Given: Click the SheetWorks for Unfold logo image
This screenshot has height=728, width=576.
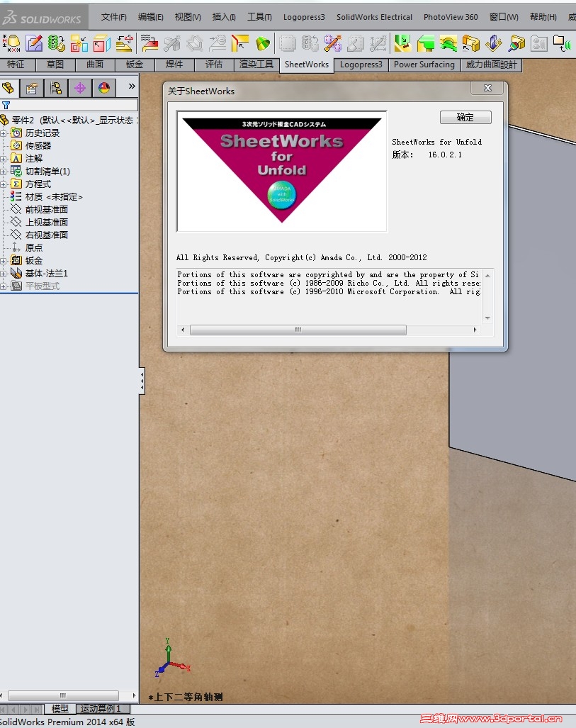Looking at the screenshot, I should pos(282,171).
